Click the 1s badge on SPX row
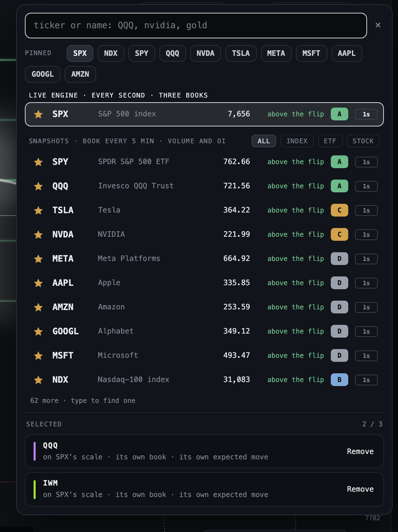 coord(366,114)
